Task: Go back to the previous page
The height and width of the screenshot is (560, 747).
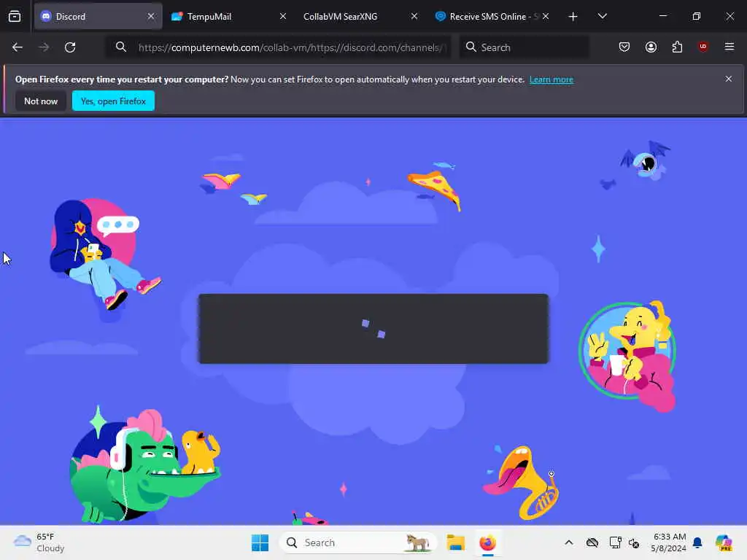Action: [x=18, y=47]
